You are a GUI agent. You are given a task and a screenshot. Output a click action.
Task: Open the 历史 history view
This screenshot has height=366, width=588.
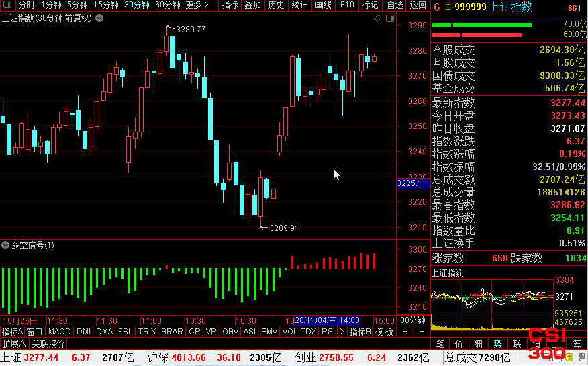[x=277, y=5]
